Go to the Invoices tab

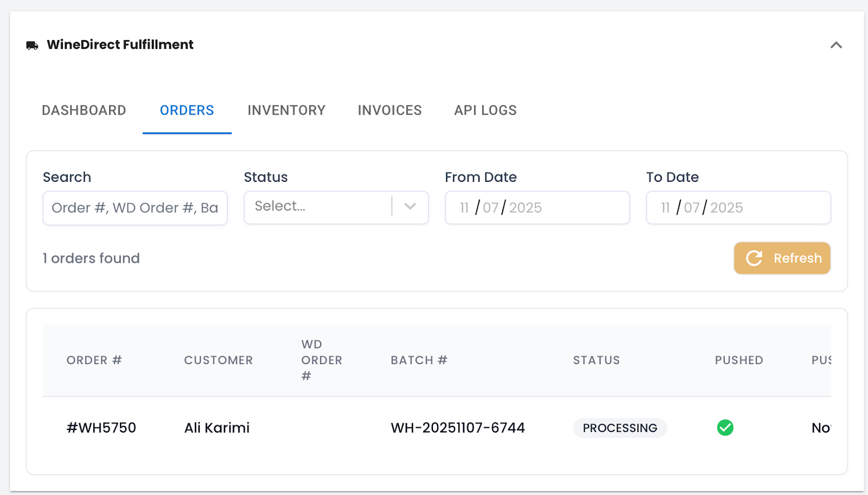[390, 110]
